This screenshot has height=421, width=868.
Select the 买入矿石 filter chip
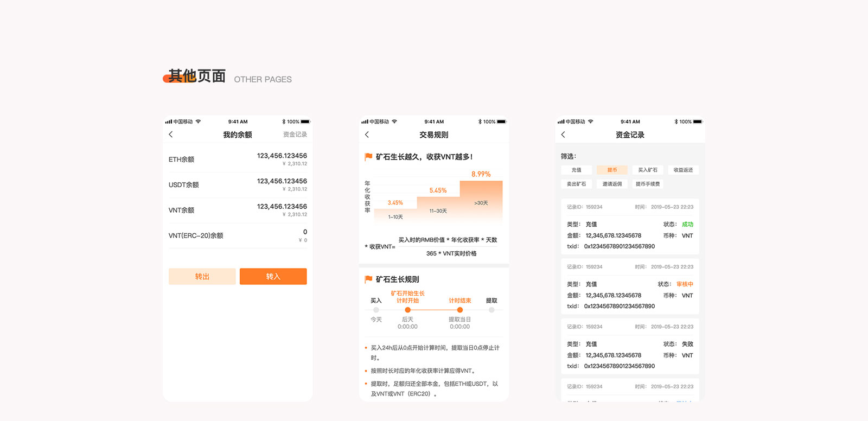(x=648, y=170)
